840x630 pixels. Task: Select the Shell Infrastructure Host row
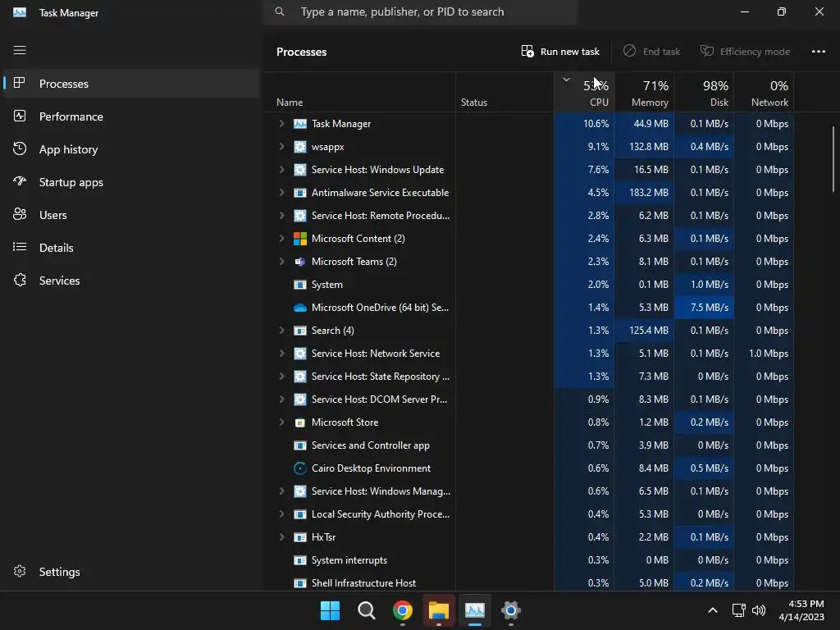point(529,582)
